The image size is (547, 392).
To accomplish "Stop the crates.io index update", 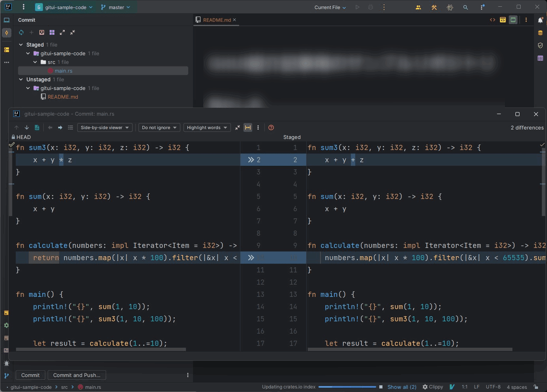I will 381,387.
